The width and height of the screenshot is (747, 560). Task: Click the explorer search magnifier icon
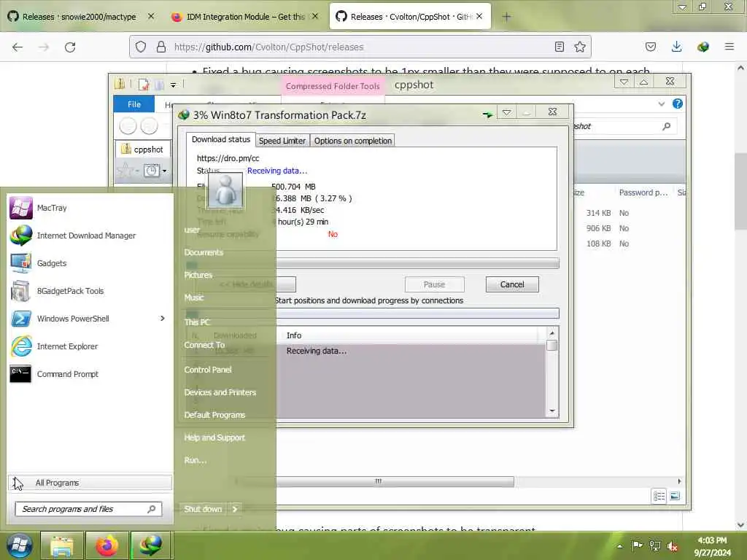[x=667, y=126]
